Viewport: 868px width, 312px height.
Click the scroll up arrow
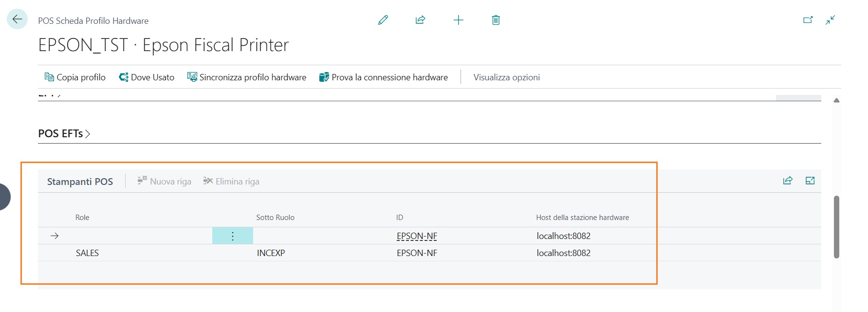tap(836, 100)
